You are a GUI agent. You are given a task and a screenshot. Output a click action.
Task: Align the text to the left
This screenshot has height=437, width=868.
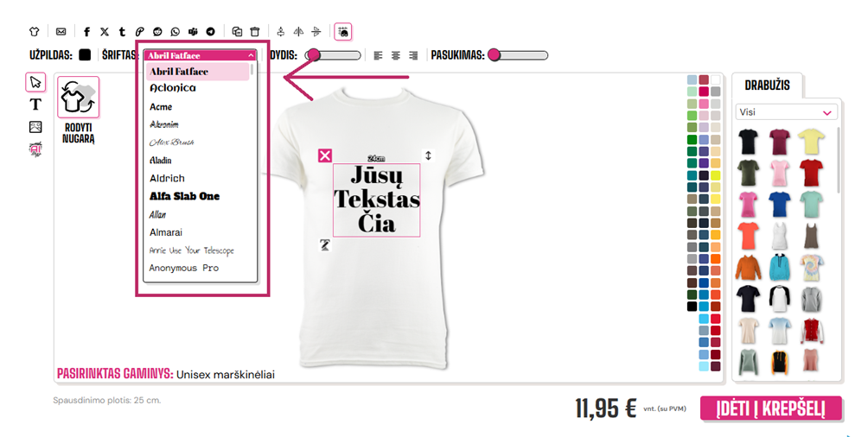378,55
